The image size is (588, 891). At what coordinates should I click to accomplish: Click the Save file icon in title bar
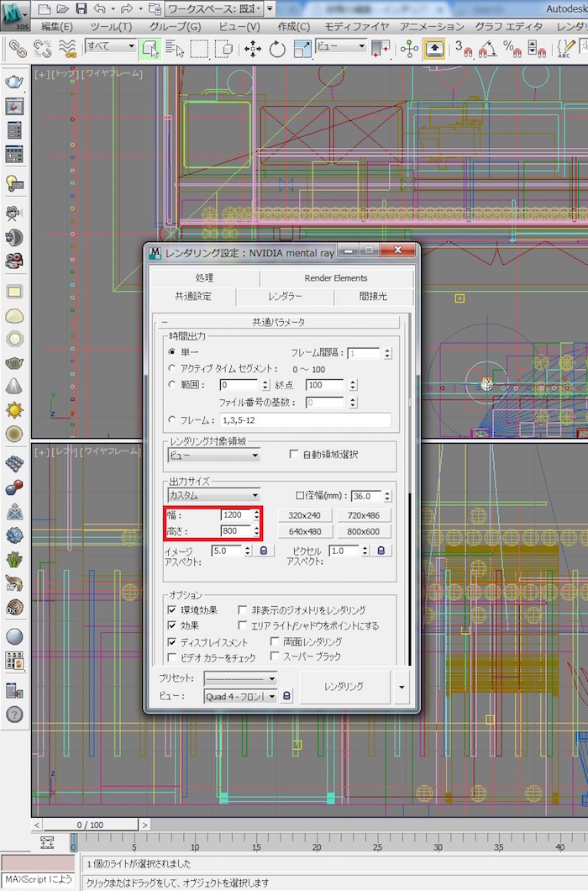coord(81,8)
